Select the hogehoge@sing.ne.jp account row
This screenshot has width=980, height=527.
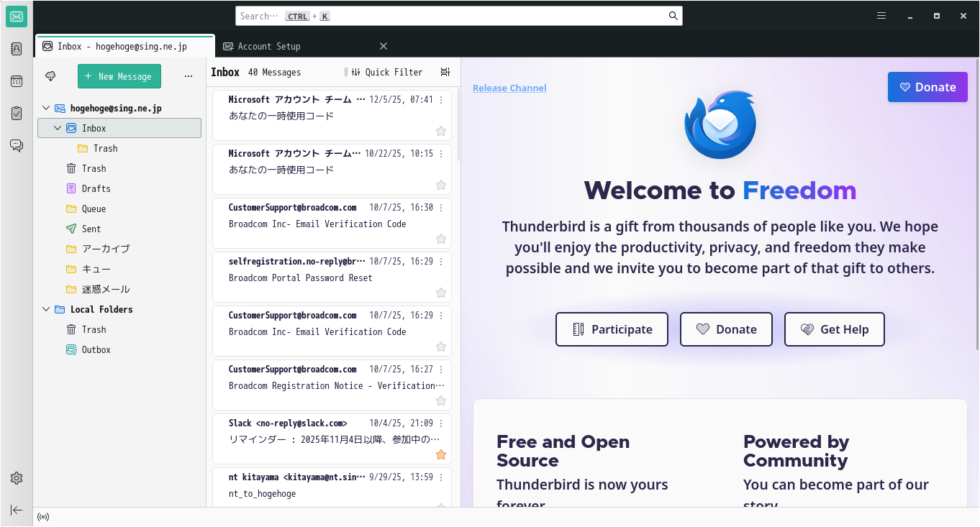(119, 108)
